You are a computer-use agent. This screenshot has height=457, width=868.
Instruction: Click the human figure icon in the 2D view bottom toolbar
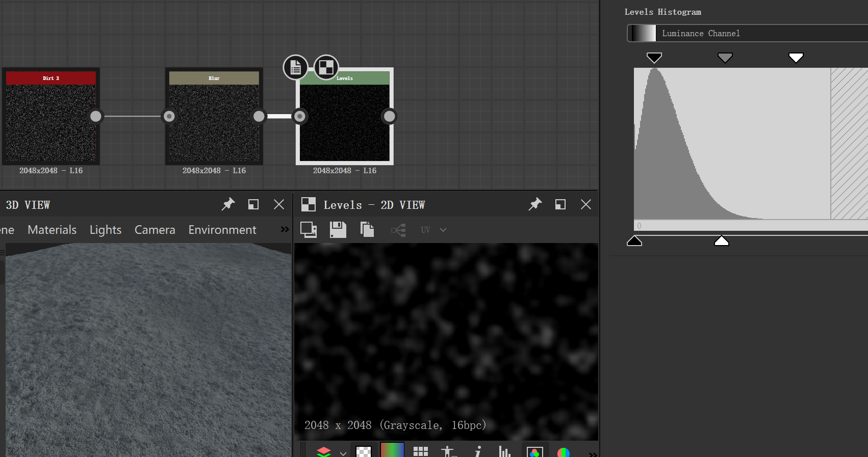click(x=448, y=451)
